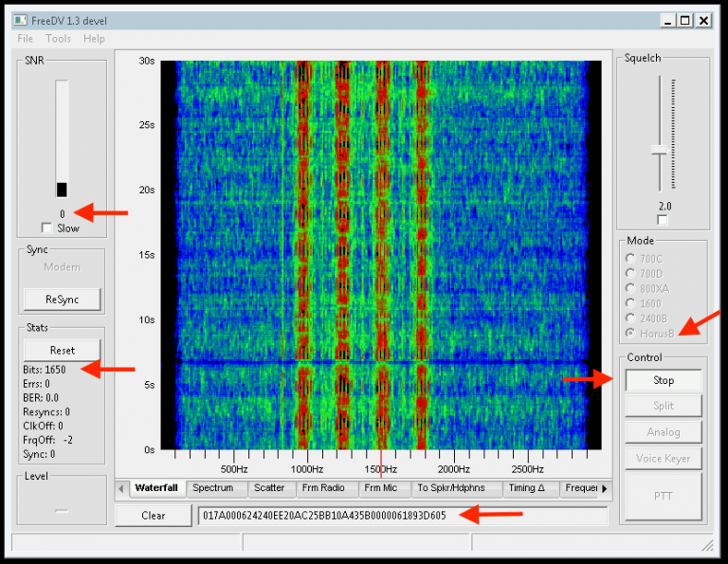728x564 pixels.
Task: Maximize the FreeDV window
Action: tap(684, 21)
